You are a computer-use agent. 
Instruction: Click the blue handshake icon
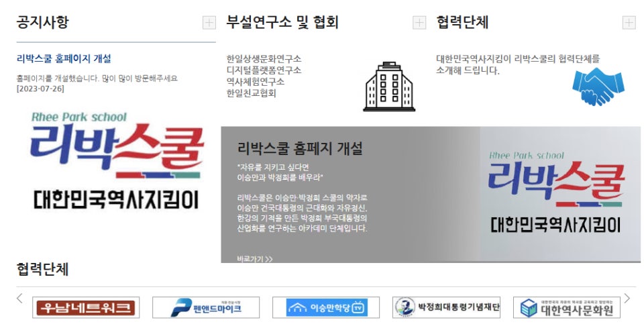(598, 87)
